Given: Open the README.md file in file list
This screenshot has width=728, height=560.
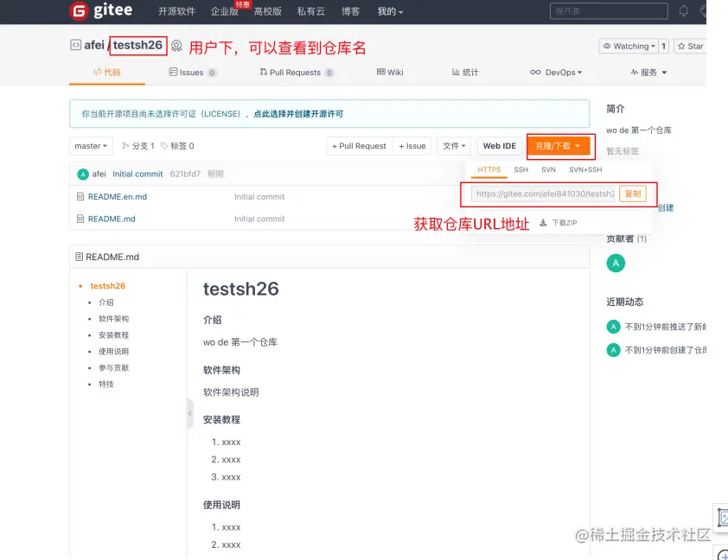Looking at the screenshot, I should coord(112,219).
